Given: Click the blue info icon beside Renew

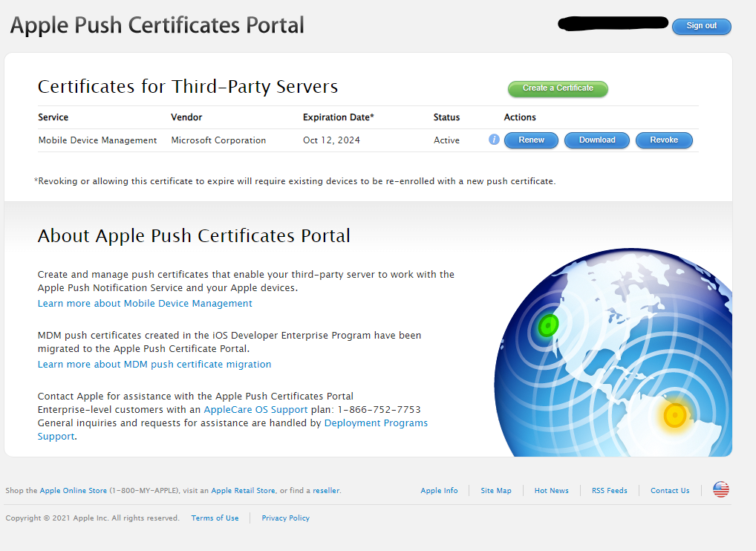Looking at the screenshot, I should pyautogui.click(x=494, y=140).
